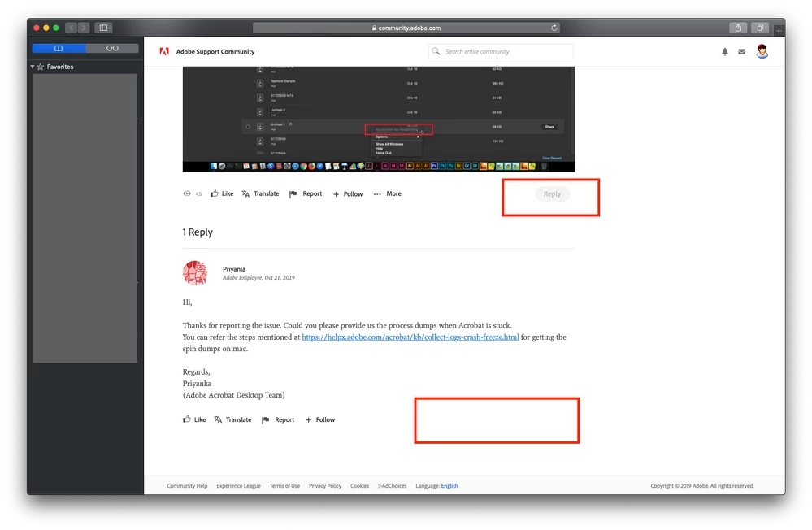Image resolution: width=812 pixels, height=530 pixels.
Task: Open a new tab with plus button
Action: tap(779, 31)
